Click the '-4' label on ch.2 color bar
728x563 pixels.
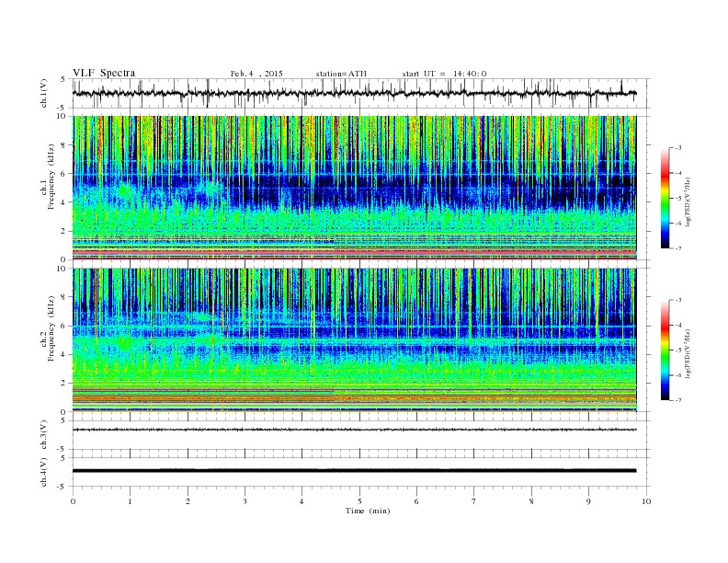(x=678, y=325)
